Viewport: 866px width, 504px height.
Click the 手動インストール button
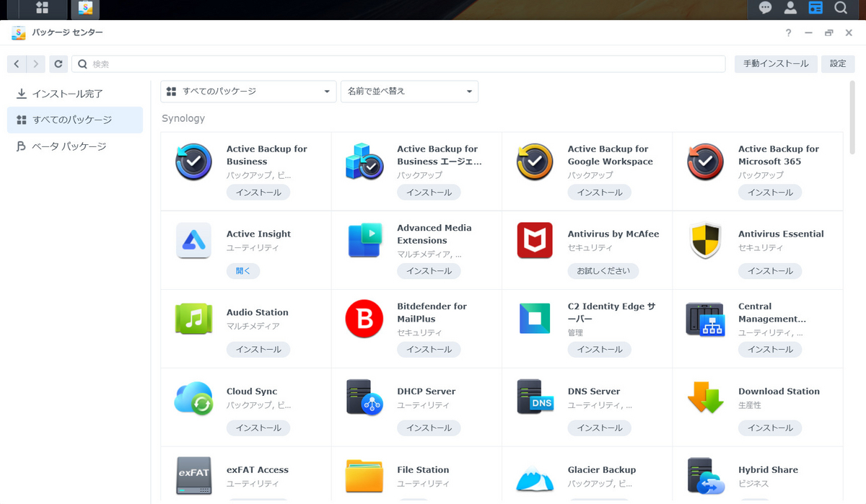point(776,64)
